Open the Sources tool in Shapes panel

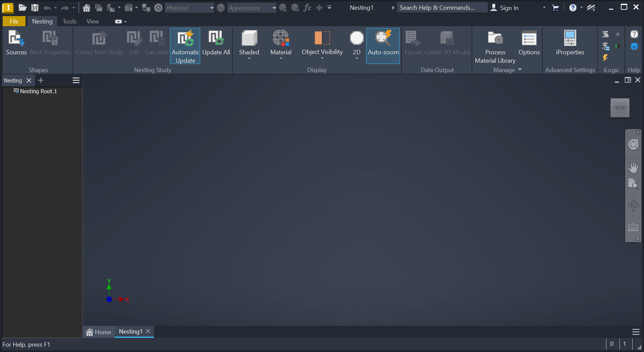16,43
